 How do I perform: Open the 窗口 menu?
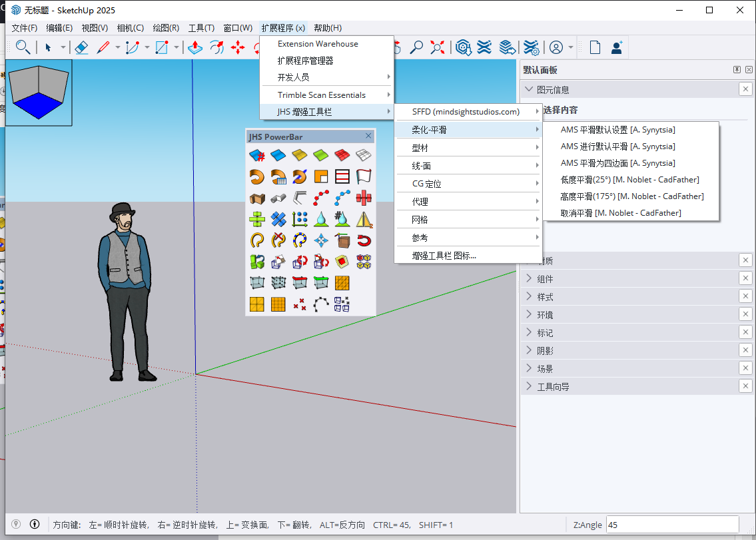click(x=236, y=27)
